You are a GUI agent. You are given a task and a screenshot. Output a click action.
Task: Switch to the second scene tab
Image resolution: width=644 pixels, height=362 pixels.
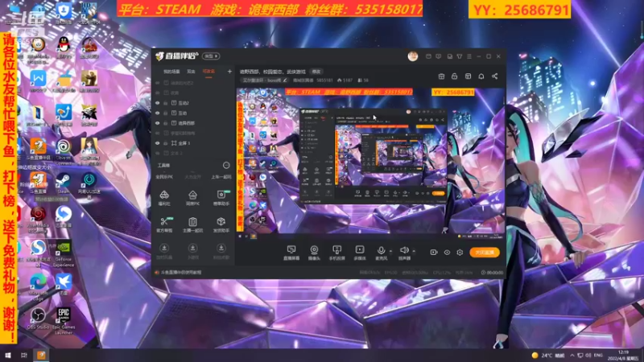191,72
